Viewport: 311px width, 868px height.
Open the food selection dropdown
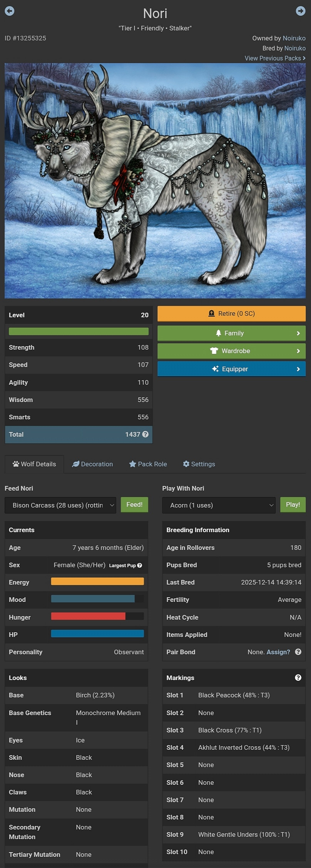point(60,505)
